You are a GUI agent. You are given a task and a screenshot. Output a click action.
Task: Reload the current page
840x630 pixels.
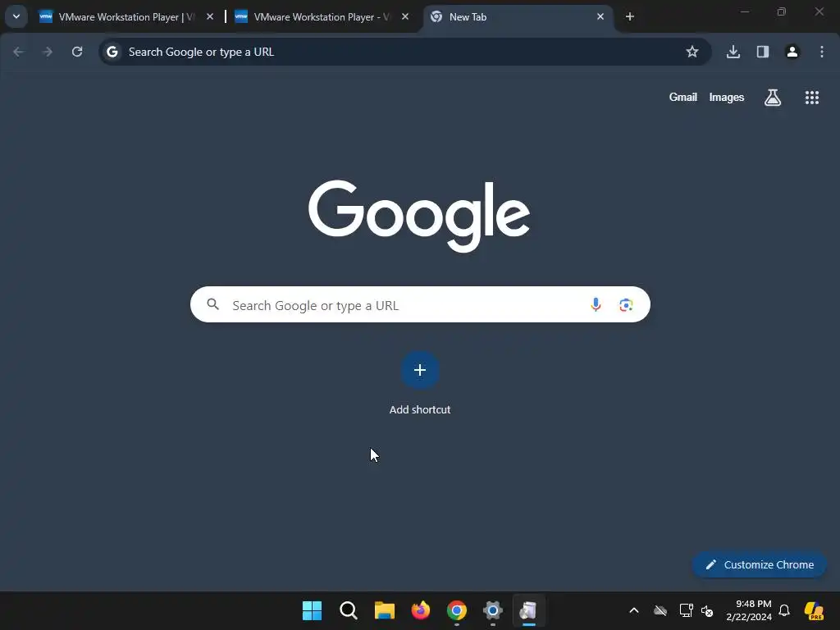(77, 52)
